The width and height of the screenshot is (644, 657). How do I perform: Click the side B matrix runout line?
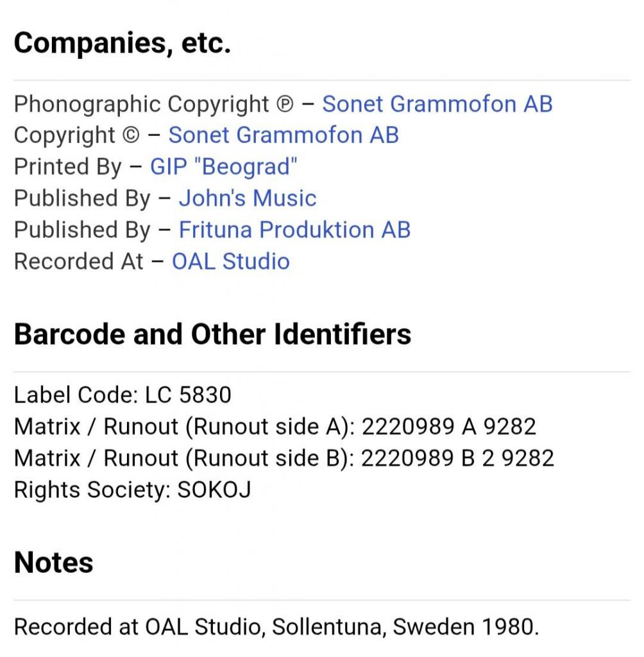[284, 458]
